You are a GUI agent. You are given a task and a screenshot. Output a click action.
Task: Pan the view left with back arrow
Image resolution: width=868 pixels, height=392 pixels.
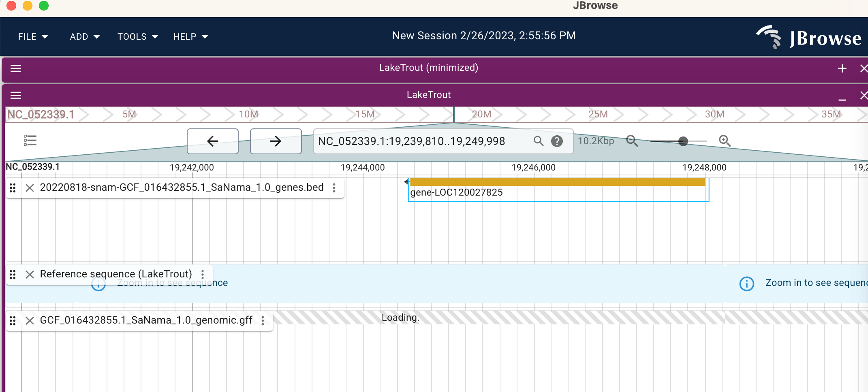pos(213,141)
